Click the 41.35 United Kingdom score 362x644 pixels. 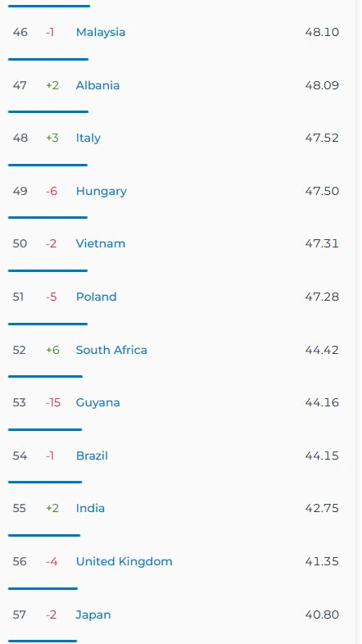pos(322,561)
